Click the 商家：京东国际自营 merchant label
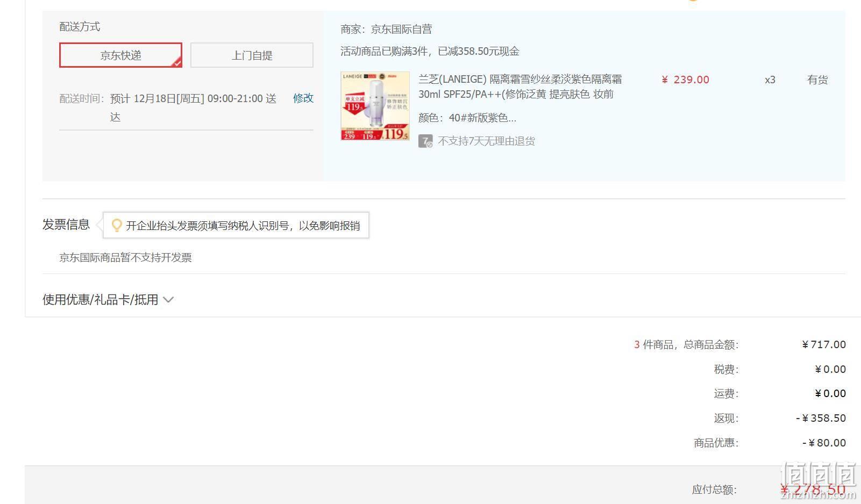 386,29
